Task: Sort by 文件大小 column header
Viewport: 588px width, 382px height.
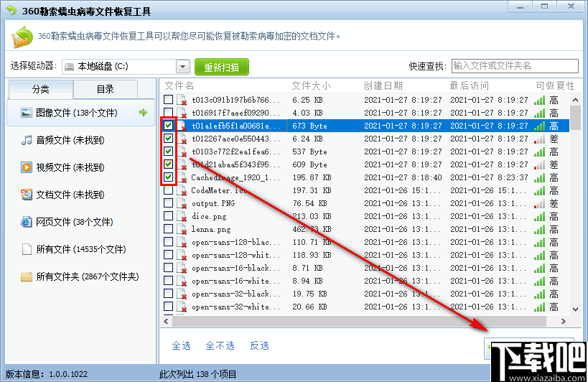Action: pyautogui.click(x=312, y=86)
